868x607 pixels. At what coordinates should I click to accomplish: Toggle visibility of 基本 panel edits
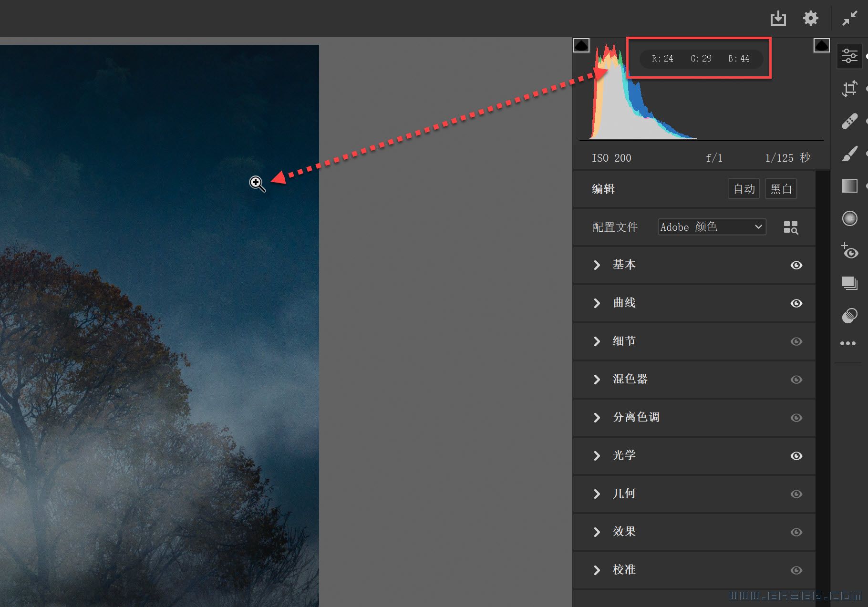[796, 265]
